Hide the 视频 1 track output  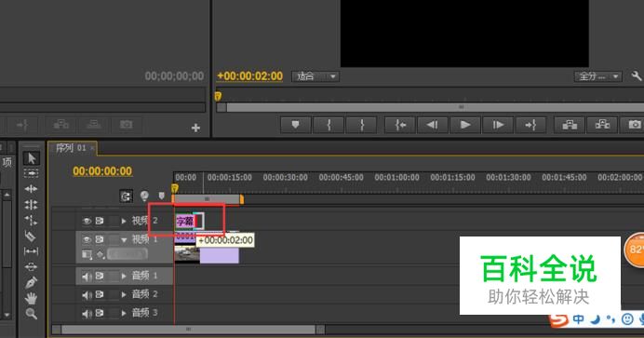click(x=87, y=239)
